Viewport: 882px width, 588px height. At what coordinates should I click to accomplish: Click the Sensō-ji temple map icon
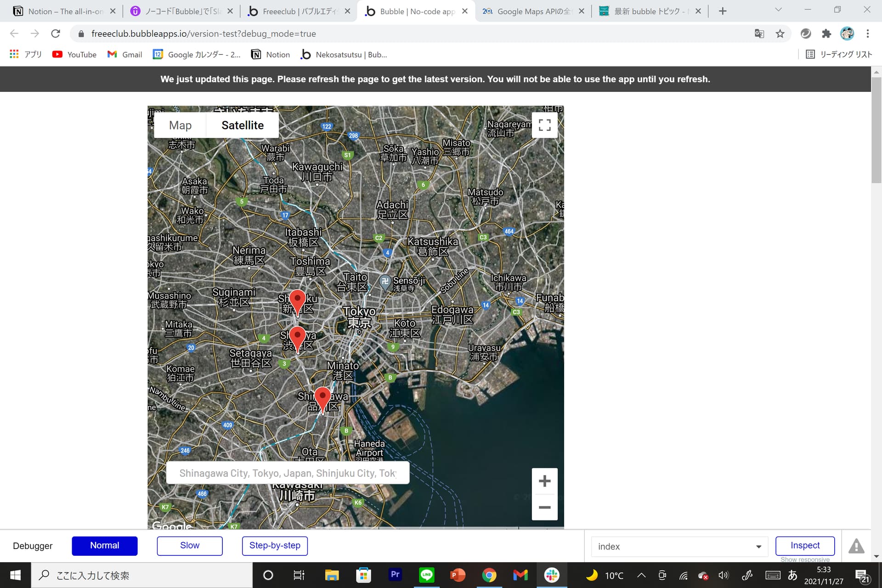click(x=385, y=282)
